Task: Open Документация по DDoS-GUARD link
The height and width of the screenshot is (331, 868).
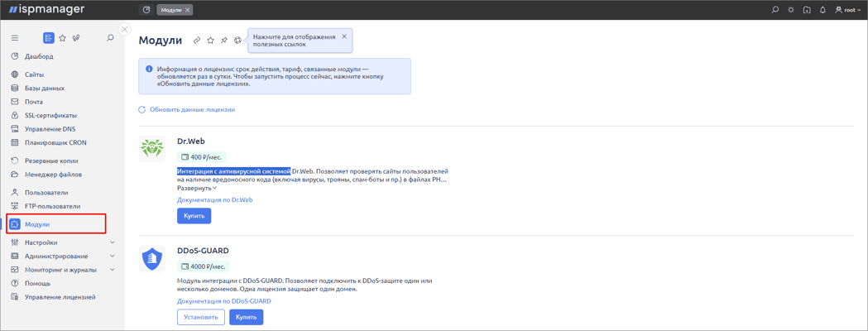Action: (224, 301)
